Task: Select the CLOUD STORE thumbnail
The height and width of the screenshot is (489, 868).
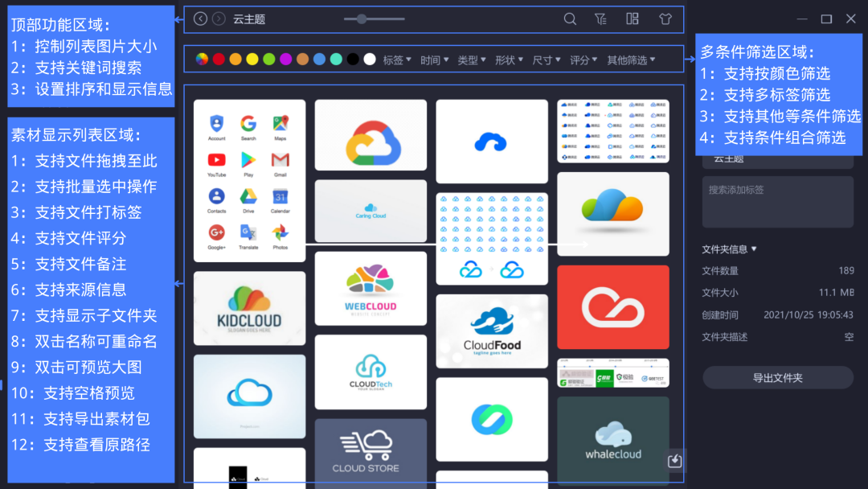Action: tap(371, 452)
